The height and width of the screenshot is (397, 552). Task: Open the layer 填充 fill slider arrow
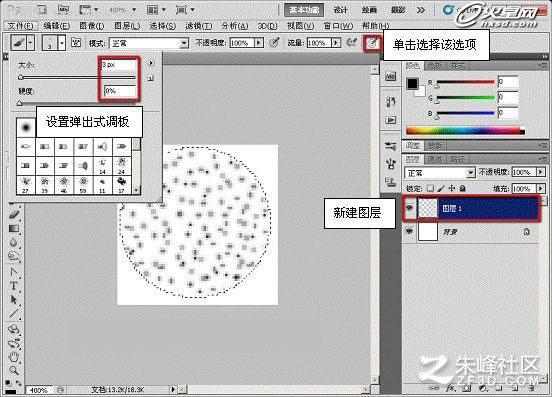[541, 188]
